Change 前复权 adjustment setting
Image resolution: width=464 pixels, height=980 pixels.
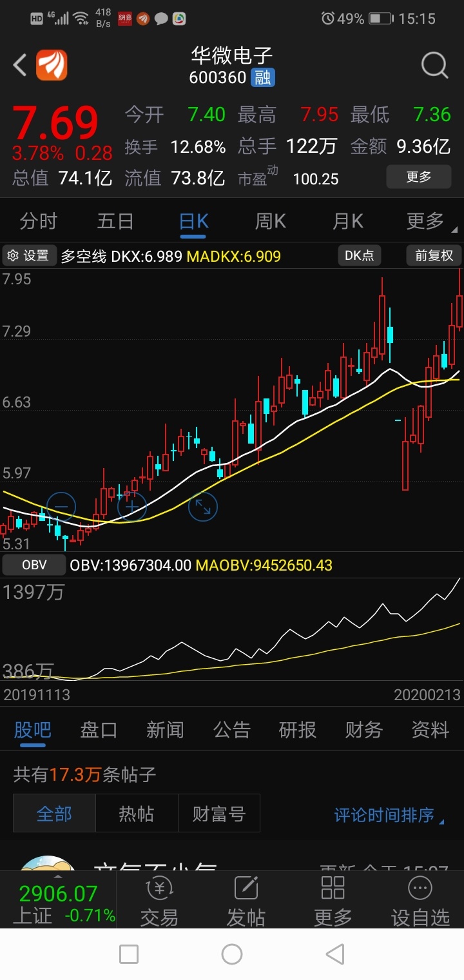point(434,256)
